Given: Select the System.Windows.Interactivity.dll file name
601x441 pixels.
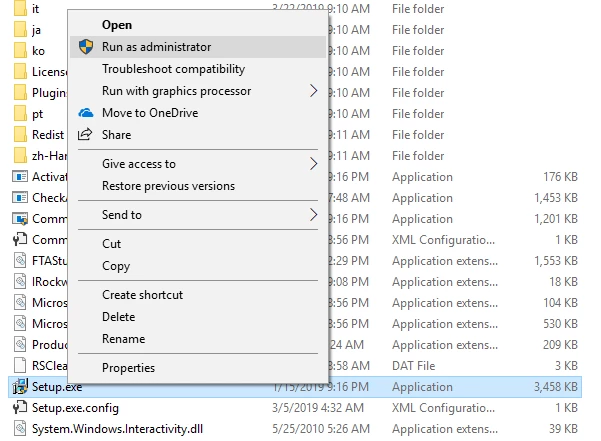Looking at the screenshot, I should click(x=117, y=429).
